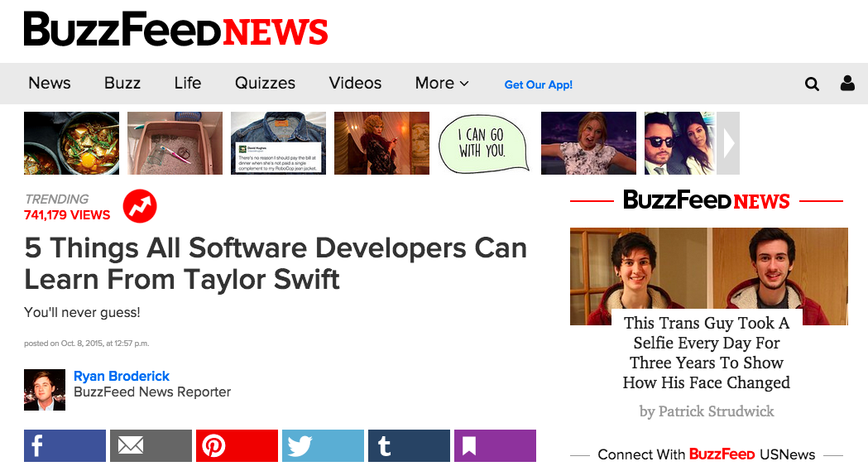Viewport: 868px width, 471px height.
Task: Open the user account profile icon
Action: point(847,83)
